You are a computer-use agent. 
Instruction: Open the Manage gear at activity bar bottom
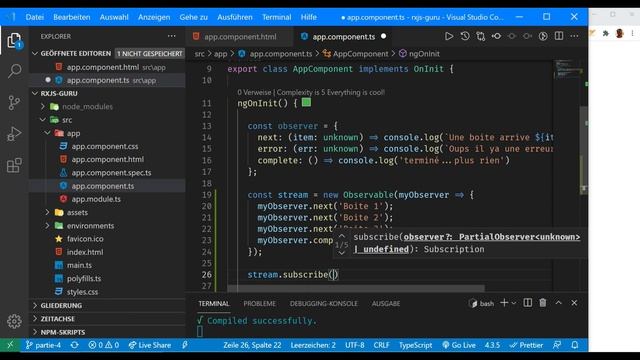(x=14, y=322)
